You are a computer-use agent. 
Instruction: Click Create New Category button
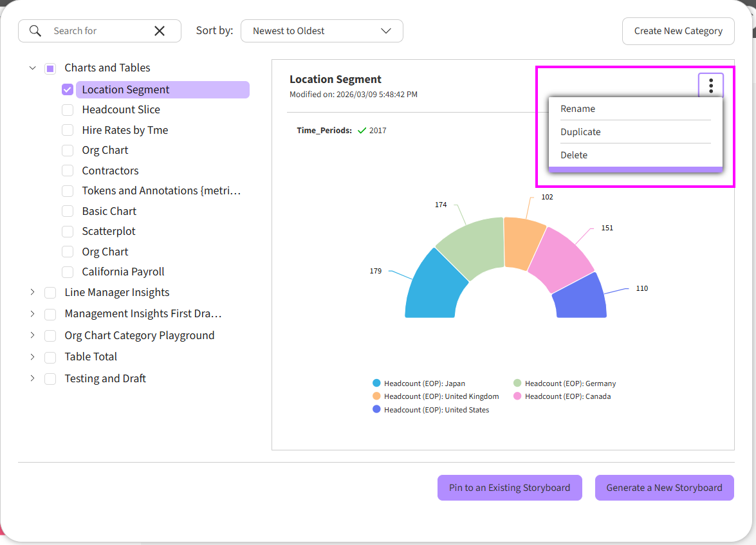[678, 31]
